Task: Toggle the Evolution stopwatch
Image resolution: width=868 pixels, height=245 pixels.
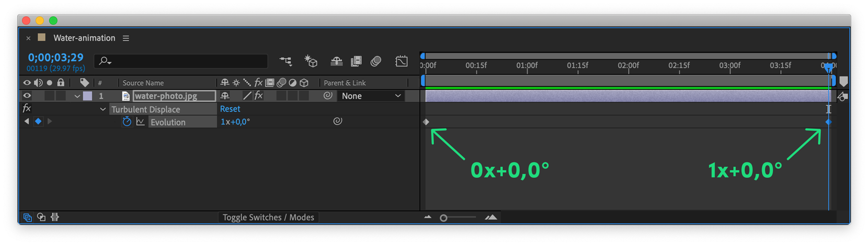Action: (127, 121)
